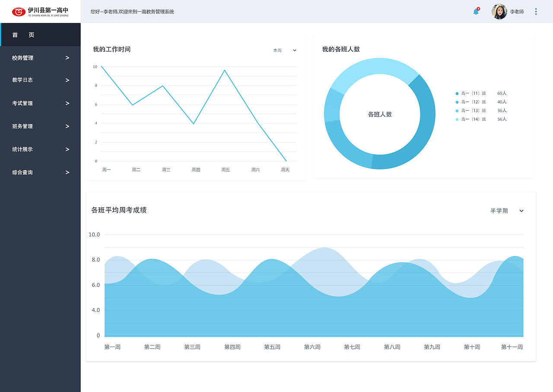Expand the arrow next to 考试管理

pos(67,103)
